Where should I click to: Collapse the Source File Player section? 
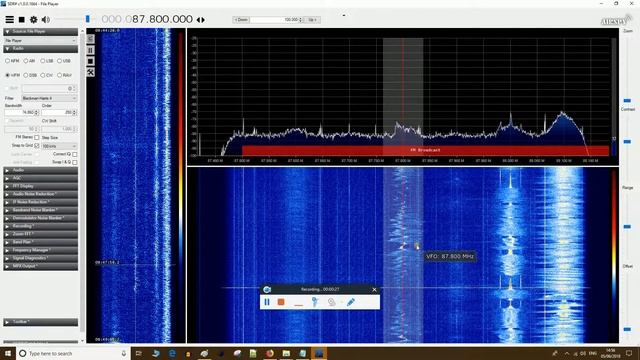tap(40, 32)
